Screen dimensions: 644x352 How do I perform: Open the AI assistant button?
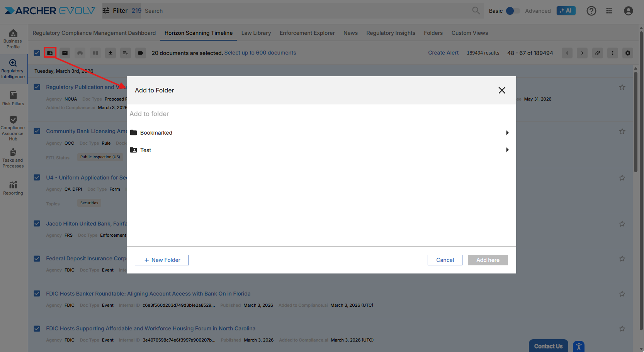(566, 11)
